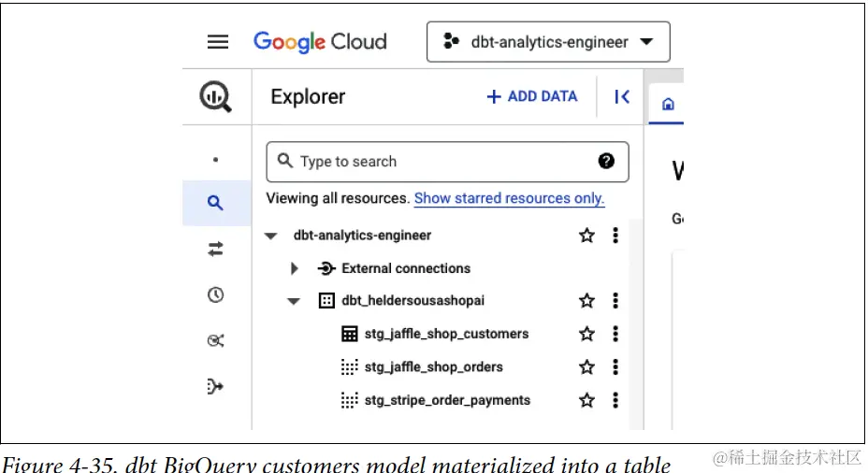Viewport: 868px width, 473px height.
Task: Collapse the dbt_heldersousashopai dataset
Action: point(294,302)
